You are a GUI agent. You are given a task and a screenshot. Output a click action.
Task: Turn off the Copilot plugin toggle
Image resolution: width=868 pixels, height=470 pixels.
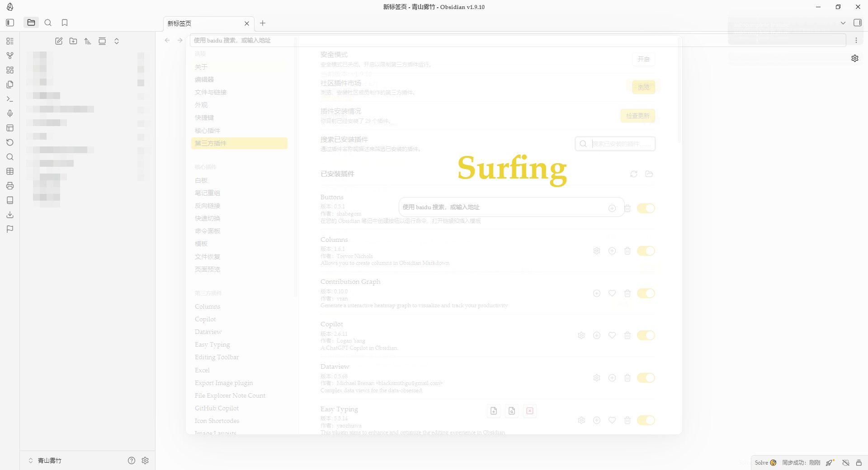click(646, 335)
